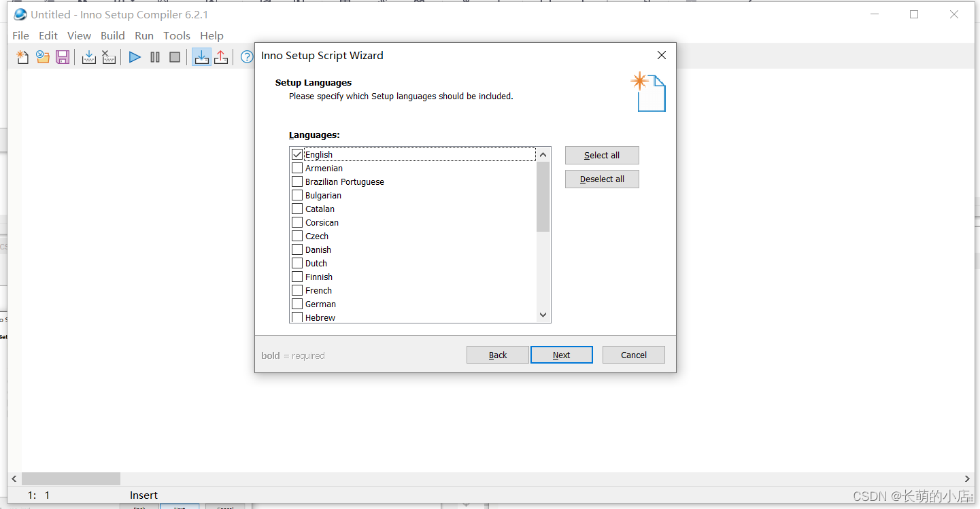Screen dimensions: 980x509
Task: Click the languages list scroll up arrow
Action: click(x=543, y=154)
